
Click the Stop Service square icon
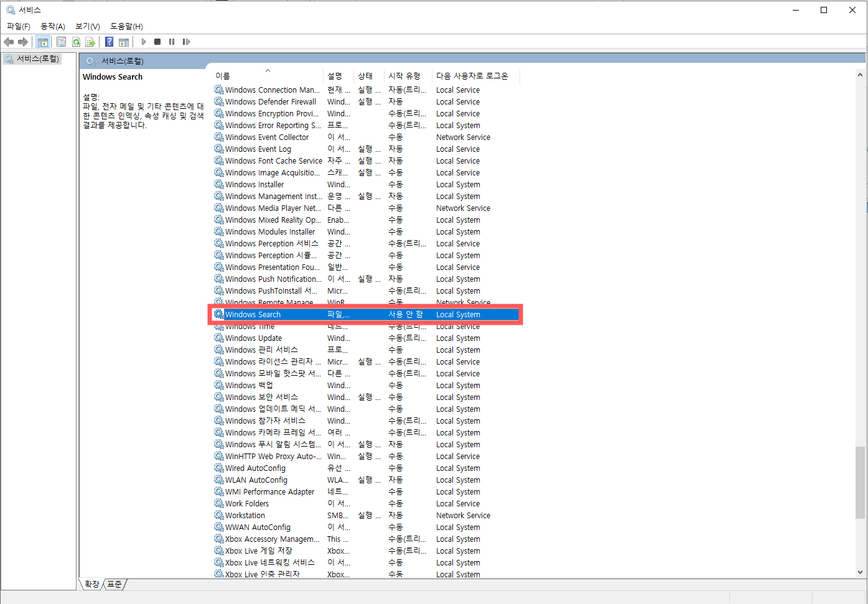(157, 42)
